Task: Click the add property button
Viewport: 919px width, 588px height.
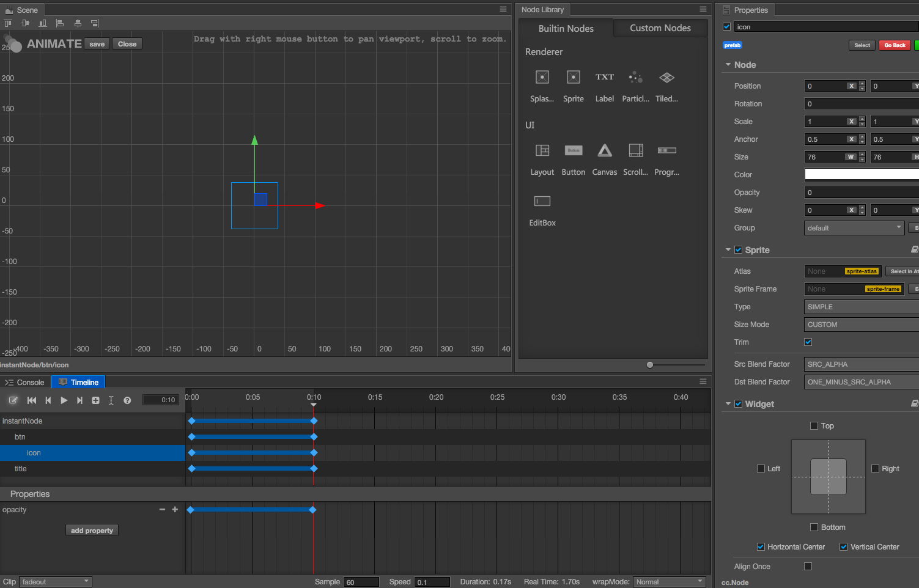Action: click(x=92, y=531)
